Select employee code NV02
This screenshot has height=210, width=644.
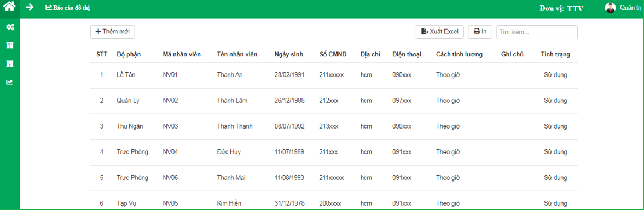pos(170,101)
